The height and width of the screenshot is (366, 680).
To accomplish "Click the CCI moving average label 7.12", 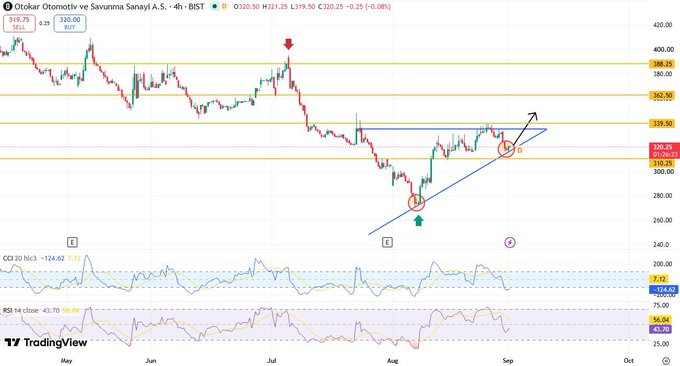I will [x=660, y=279].
